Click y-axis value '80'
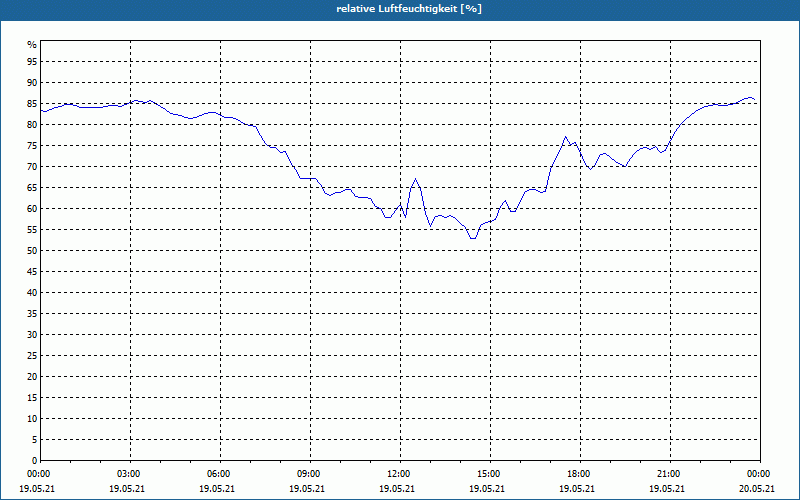Image resolution: width=800 pixels, height=500 pixels. tap(32, 124)
